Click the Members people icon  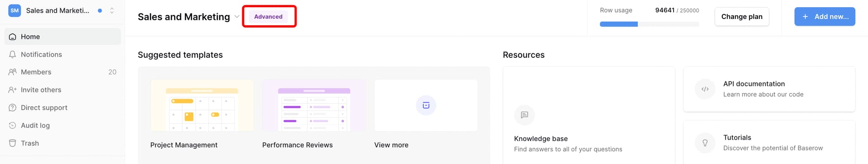(13, 72)
